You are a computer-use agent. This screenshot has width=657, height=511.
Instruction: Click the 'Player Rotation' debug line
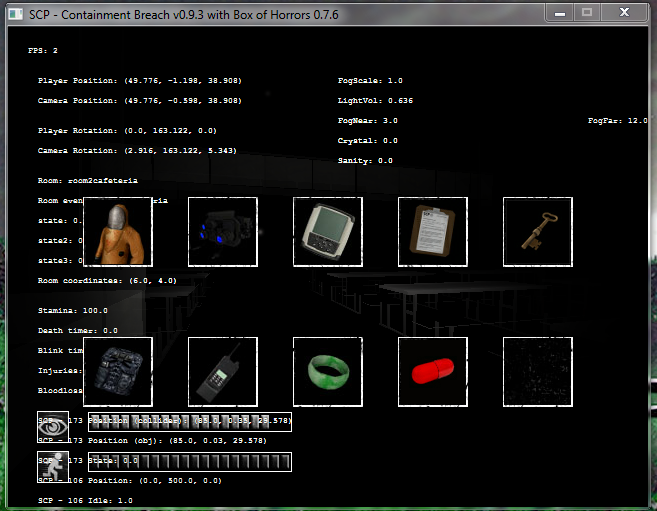pos(127,131)
